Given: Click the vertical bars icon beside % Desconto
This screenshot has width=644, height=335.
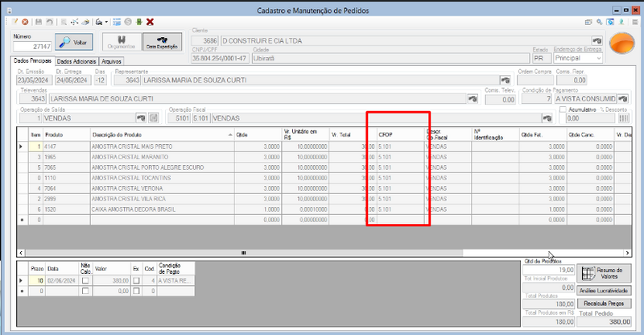Looking at the screenshot, I should tap(623, 118).
